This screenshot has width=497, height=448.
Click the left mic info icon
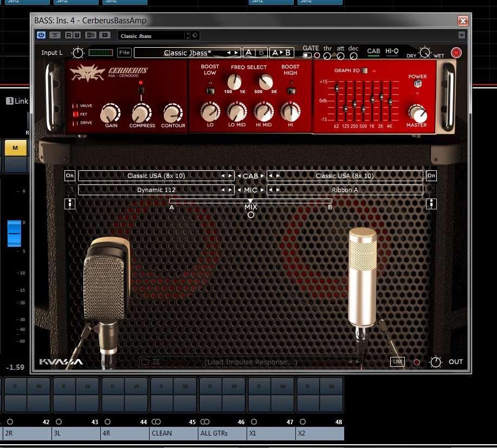[70, 204]
